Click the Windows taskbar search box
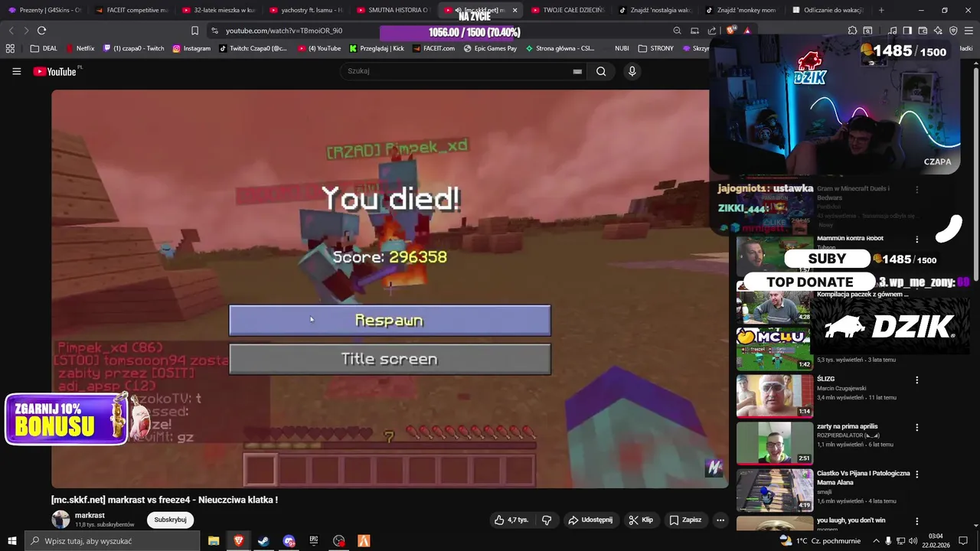 (x=113, y=541)
